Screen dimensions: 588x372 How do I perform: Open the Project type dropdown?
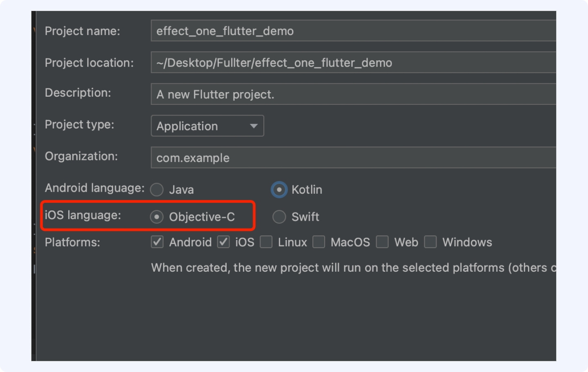point(207,126)
